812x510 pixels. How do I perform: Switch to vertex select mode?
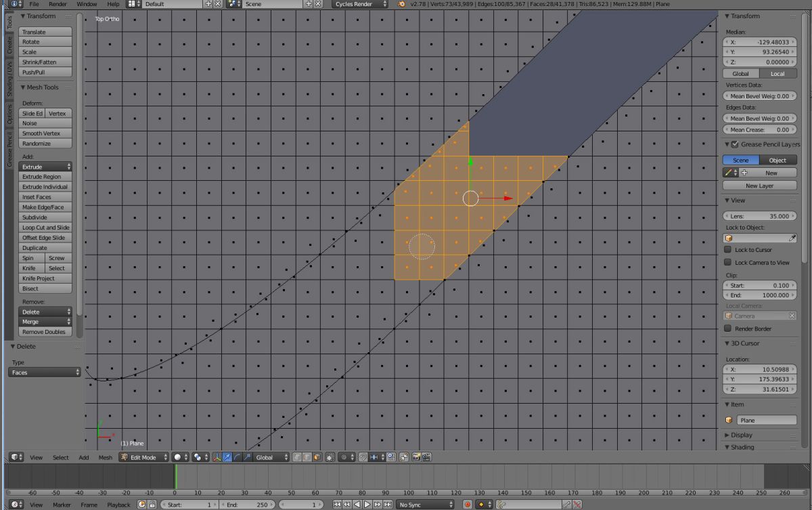click(297, 457)
